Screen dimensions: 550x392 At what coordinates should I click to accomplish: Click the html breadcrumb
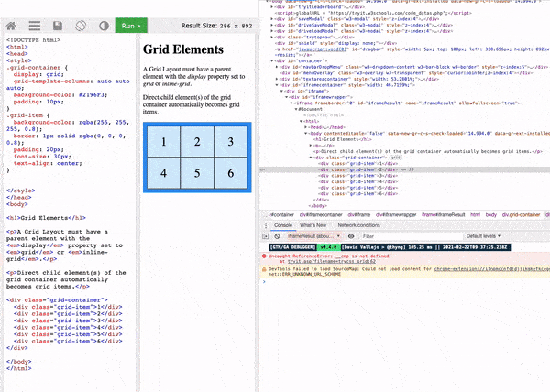click(475, 214)
